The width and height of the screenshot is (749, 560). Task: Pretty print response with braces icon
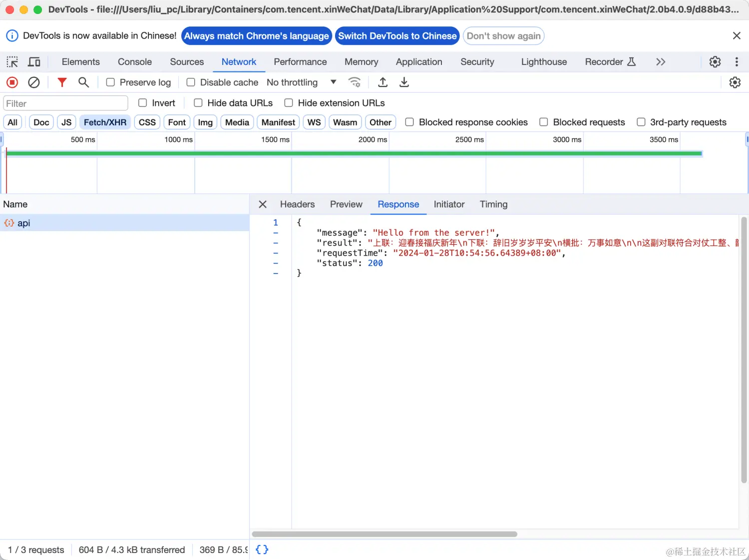(x=262, y=550)
